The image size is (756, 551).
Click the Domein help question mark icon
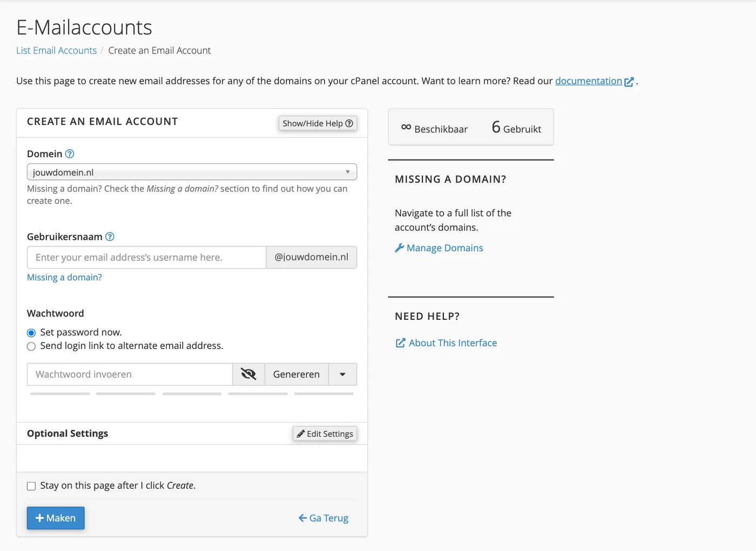70,154
